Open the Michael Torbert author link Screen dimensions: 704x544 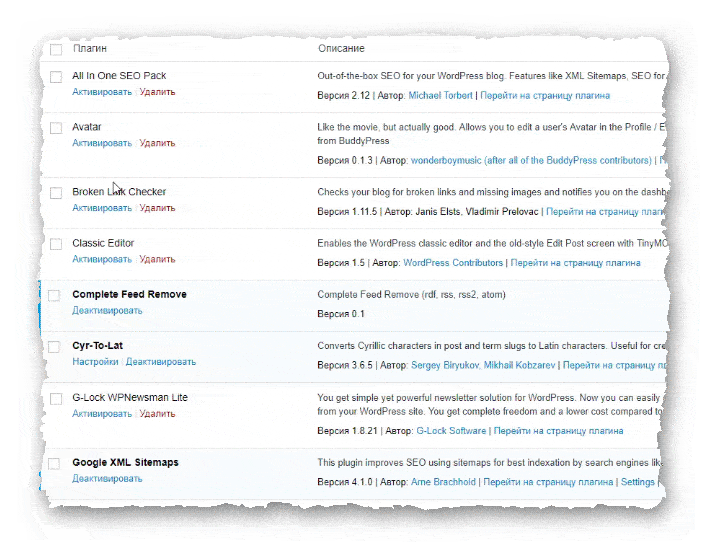click(x=440, y=96)
